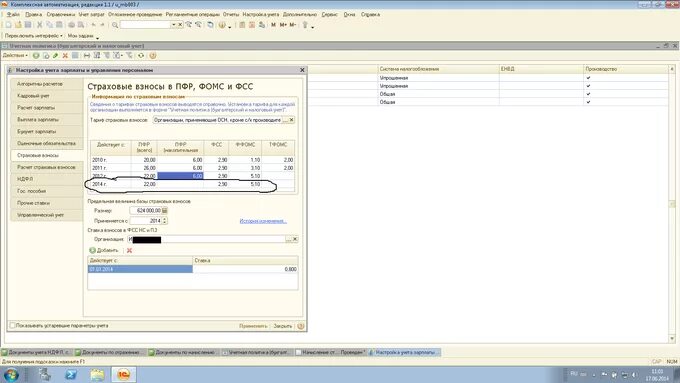Open the Файл menu
The image size is (680, 383).
[x=13, y=14]
